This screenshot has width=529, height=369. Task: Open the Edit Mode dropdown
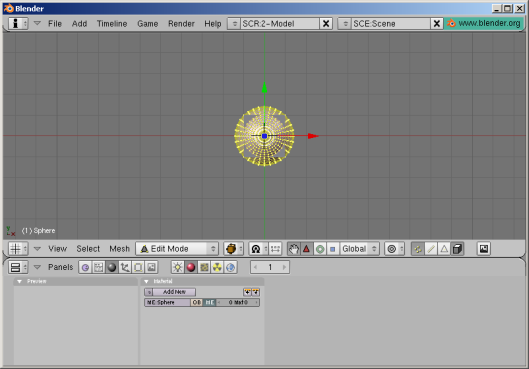coord(177,249)
